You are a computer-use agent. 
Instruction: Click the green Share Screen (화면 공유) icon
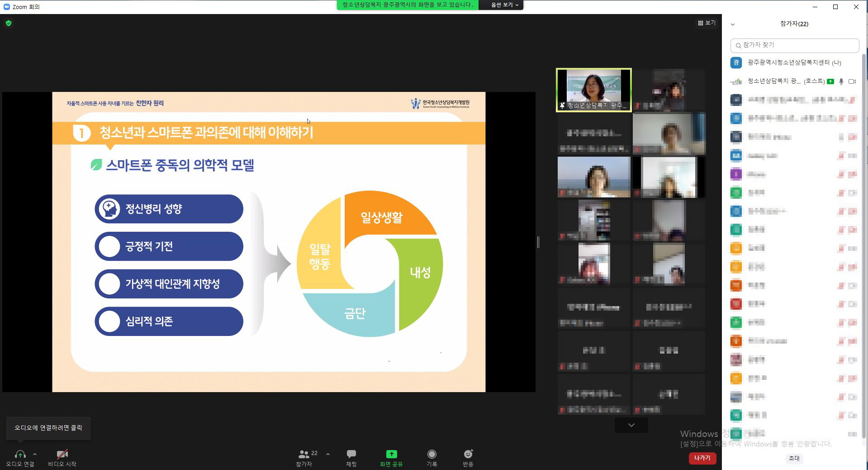(x=391, y=454)
